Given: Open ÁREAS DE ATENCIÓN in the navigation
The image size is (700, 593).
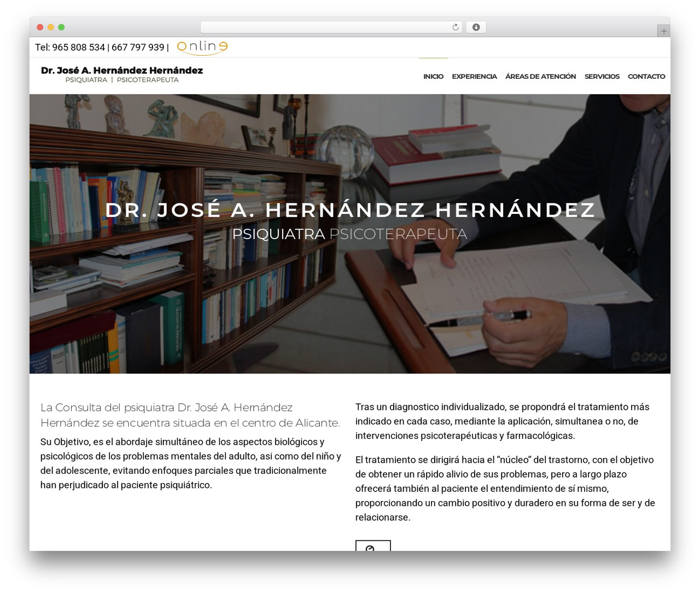Looking at the screenshot, I should 540,77.
